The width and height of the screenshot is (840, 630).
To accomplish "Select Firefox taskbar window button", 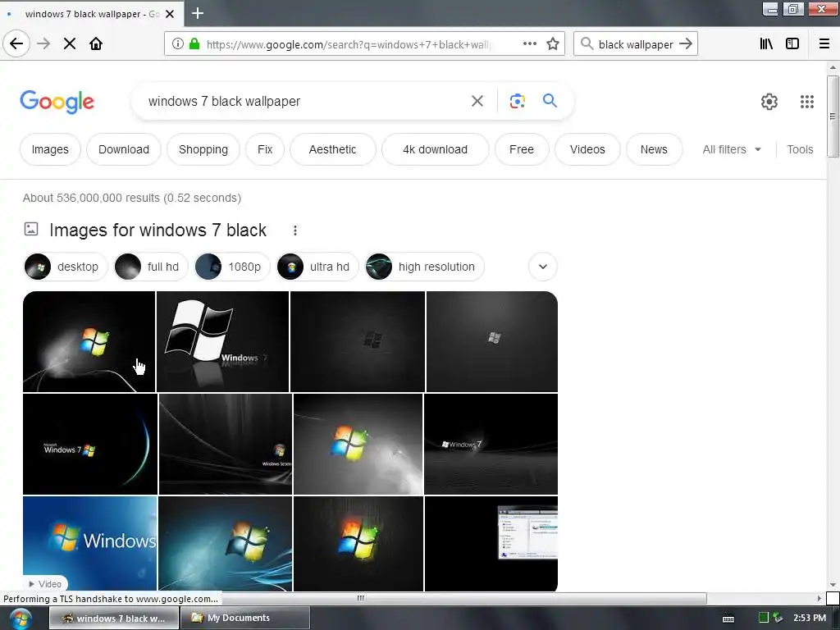I will coord(114,618).
